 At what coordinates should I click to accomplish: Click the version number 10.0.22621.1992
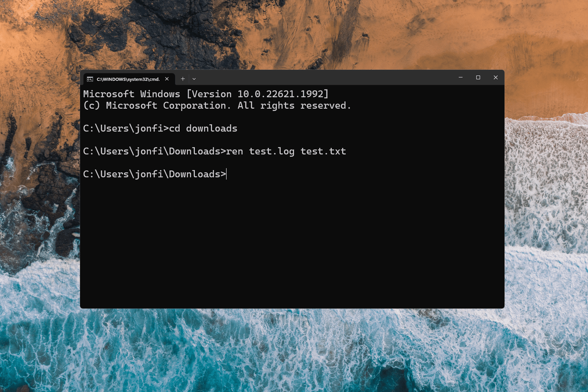pyautogui.click(x=280, y=94)
